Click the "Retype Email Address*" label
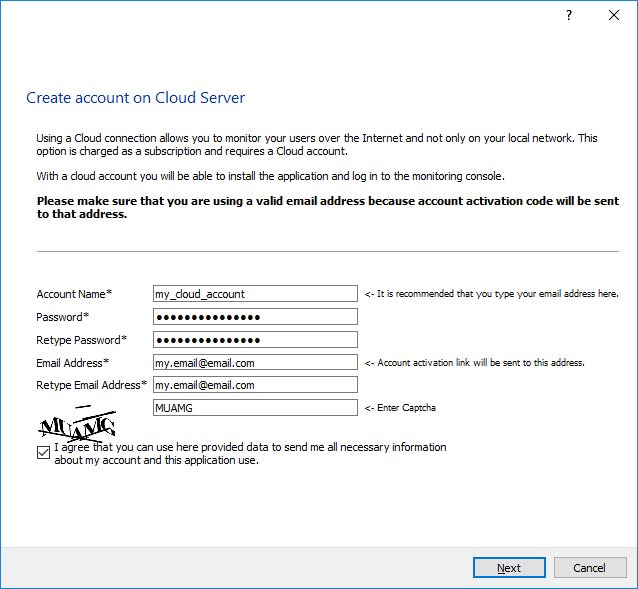Image resolution: width=638 pixels, height=589 pixels. 92,385
